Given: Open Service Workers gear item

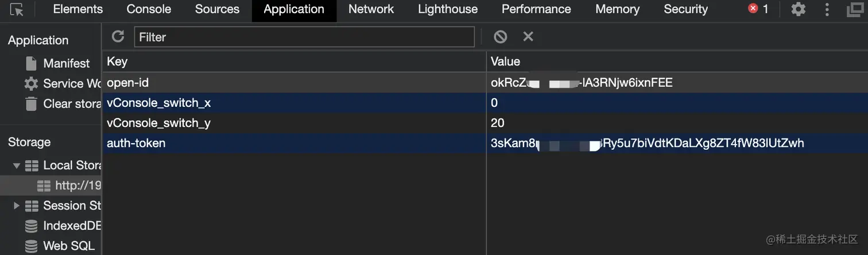Looking at the screenshot, I should point(63,84).
